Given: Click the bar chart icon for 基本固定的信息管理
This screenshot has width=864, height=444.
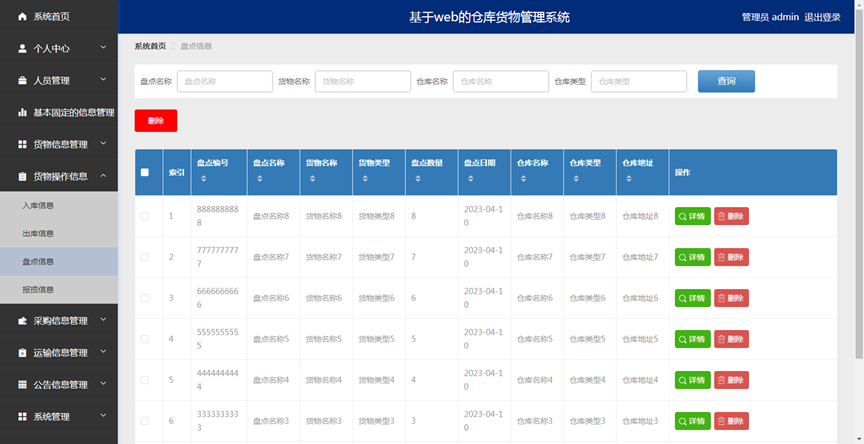Looking at the screenshot, I should [22, 112].
